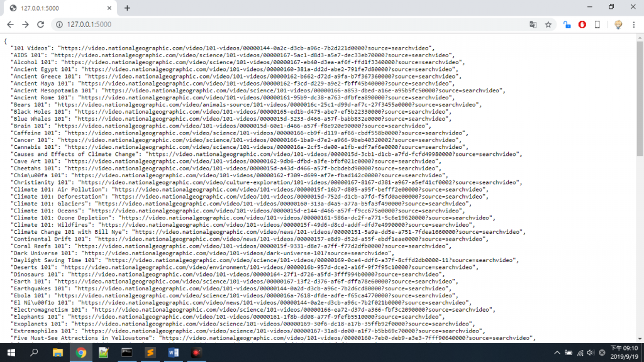Click scrollbar down arrow

coord(640,339)
